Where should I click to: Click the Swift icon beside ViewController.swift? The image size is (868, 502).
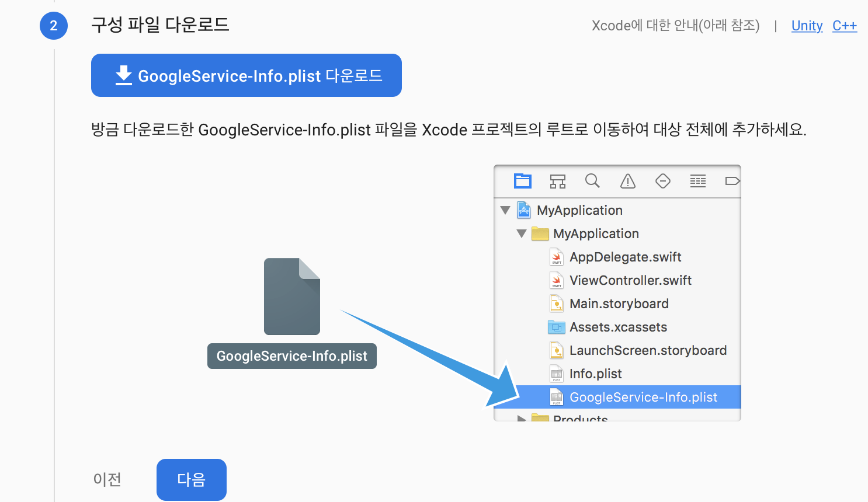pos(557,280)
